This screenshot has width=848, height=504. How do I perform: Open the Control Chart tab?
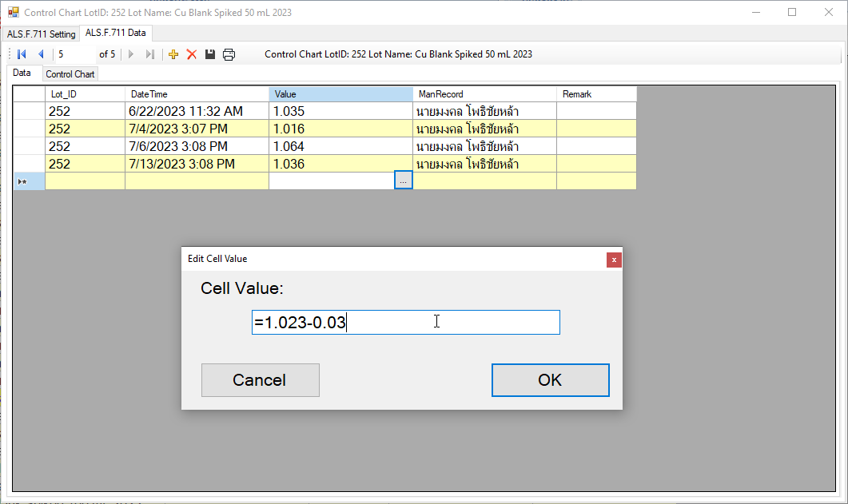70,74
